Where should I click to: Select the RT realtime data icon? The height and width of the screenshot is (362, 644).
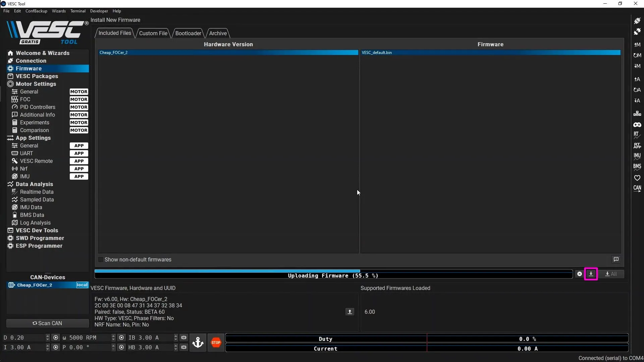638,135
